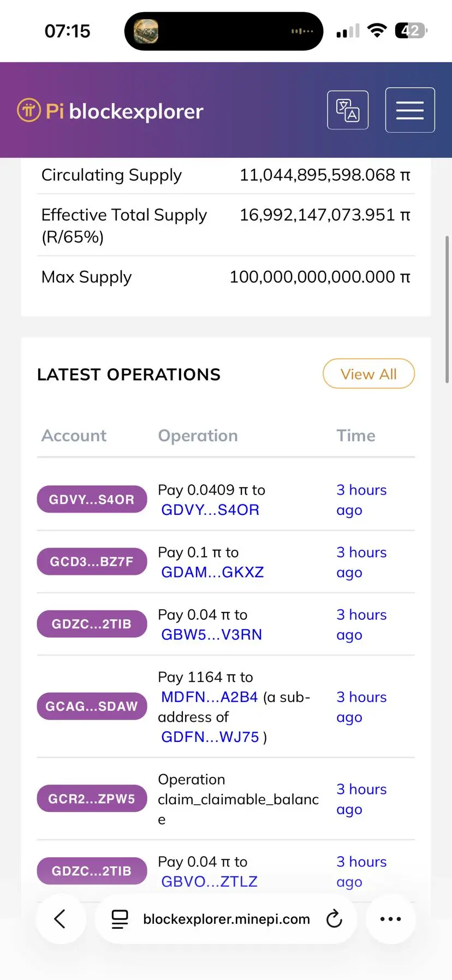Tap the Dynamic Island app thumbnail
Image resolution: width=452 pixels, height=980 pixels.
146,31
